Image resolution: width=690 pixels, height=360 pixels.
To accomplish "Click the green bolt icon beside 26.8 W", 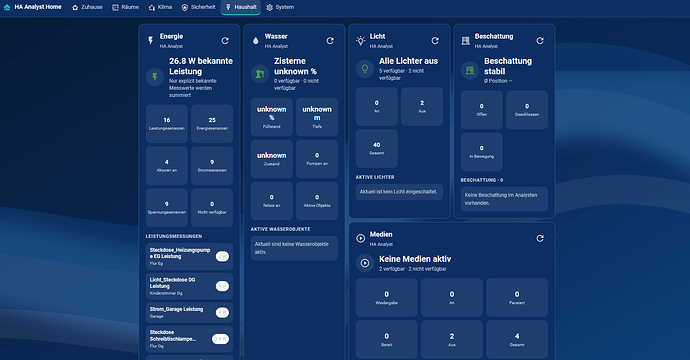I will pos(155,77).
